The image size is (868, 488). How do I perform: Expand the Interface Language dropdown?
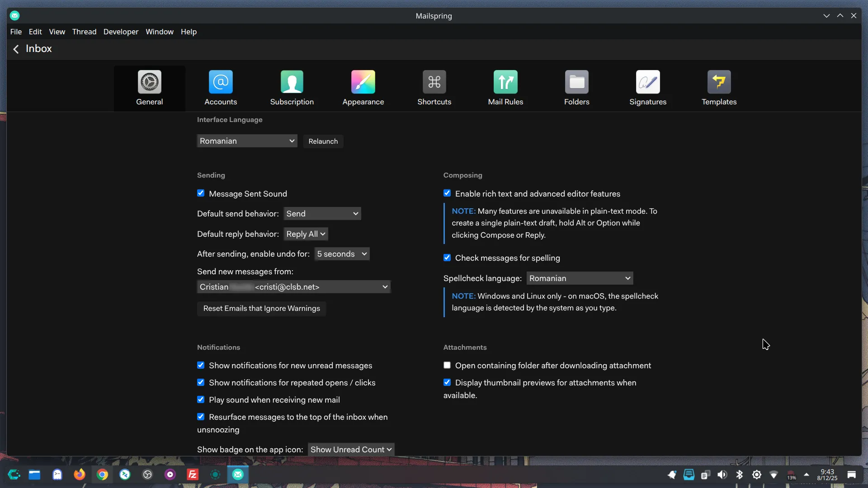coord(247,141)
